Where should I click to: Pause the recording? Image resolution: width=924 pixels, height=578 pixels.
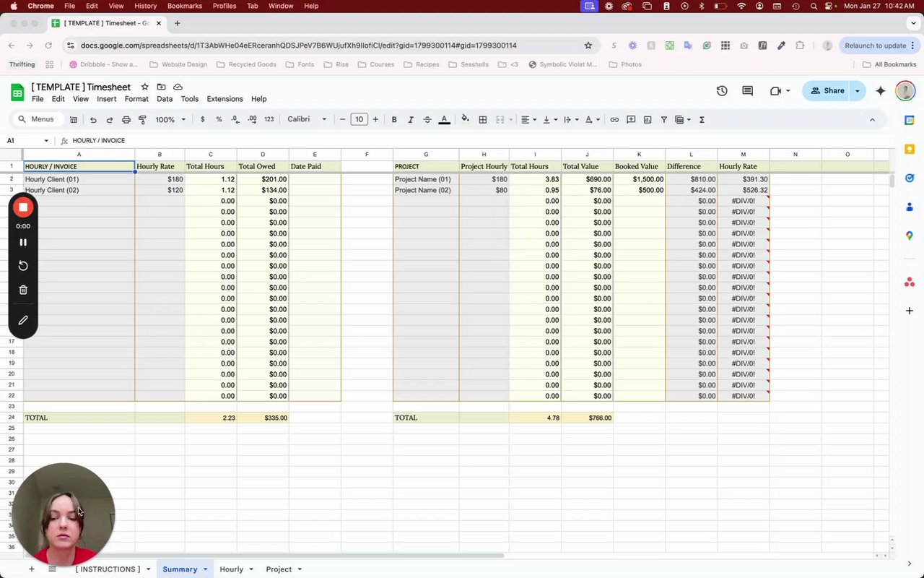pos(23,243)
